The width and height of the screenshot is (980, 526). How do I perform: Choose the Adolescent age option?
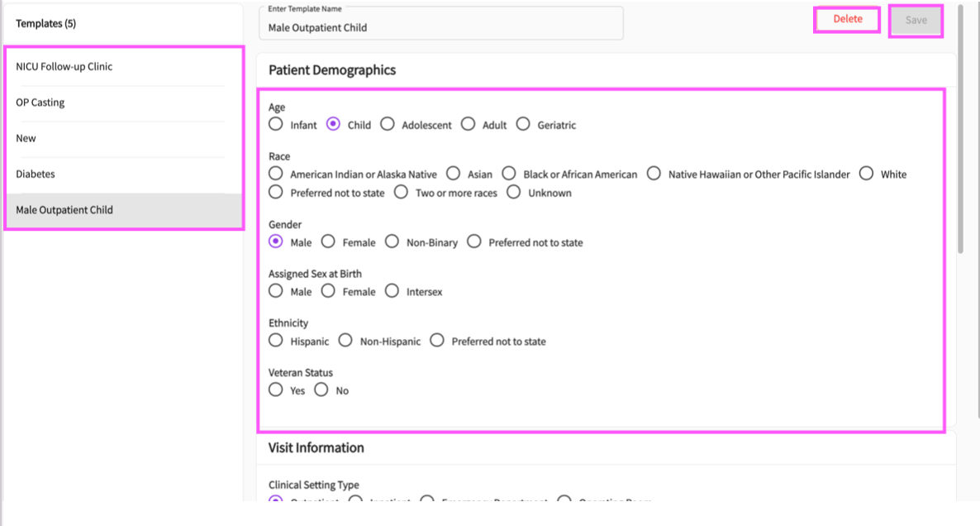[388, 125]
